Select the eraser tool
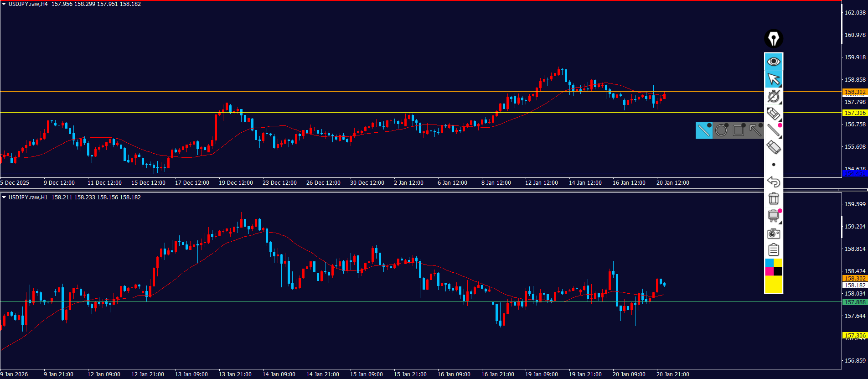Viewport: 868px width, 379px height. pyautogui.click(x=774, y=147)
